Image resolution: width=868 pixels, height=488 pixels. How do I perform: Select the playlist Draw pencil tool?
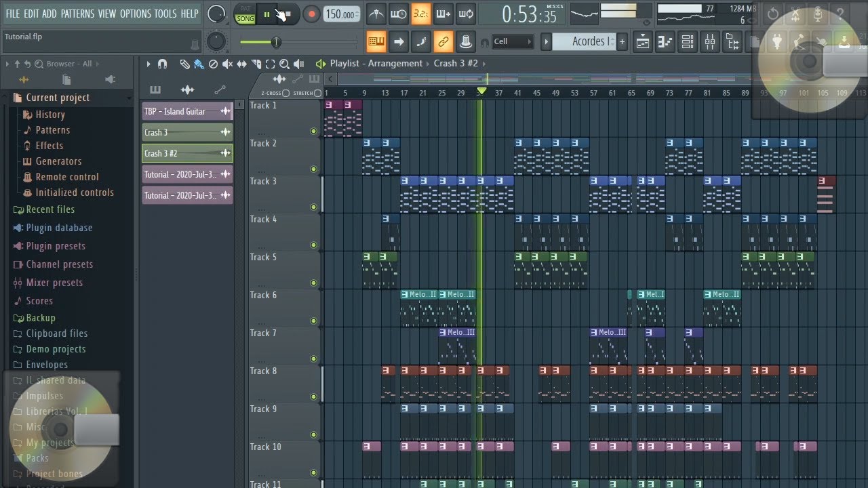(x=184, y=64)
